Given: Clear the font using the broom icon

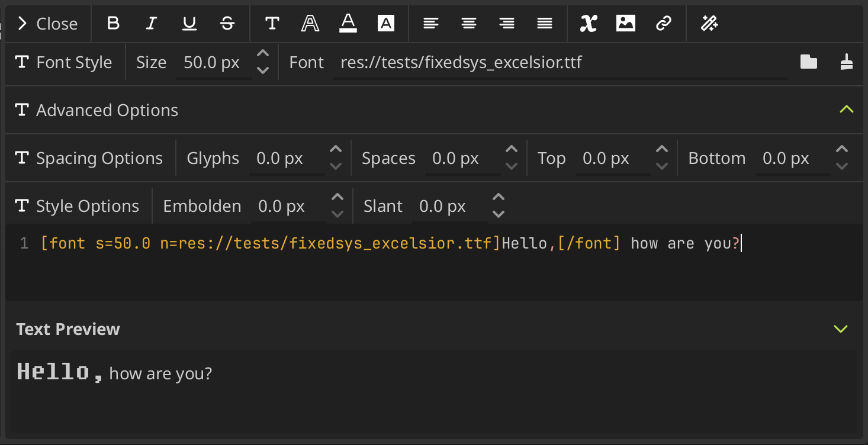Looking at the screenshot, I should (847, 62).
